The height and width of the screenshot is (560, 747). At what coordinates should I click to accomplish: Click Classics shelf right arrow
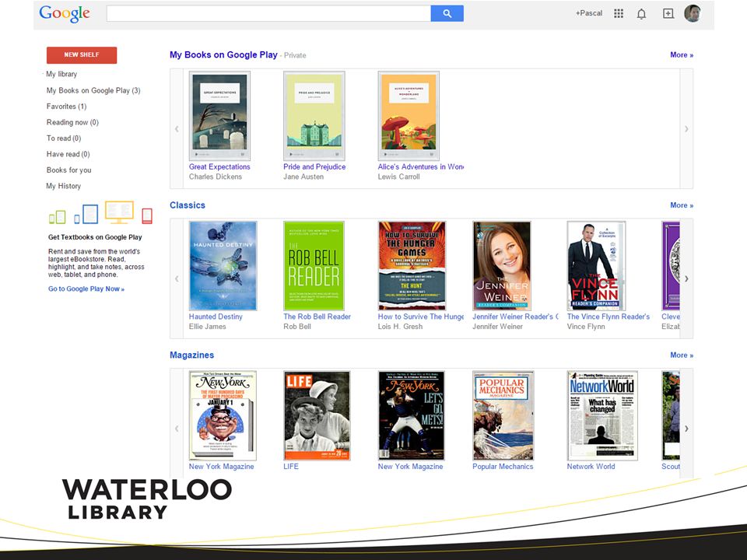tap(686, 278)
